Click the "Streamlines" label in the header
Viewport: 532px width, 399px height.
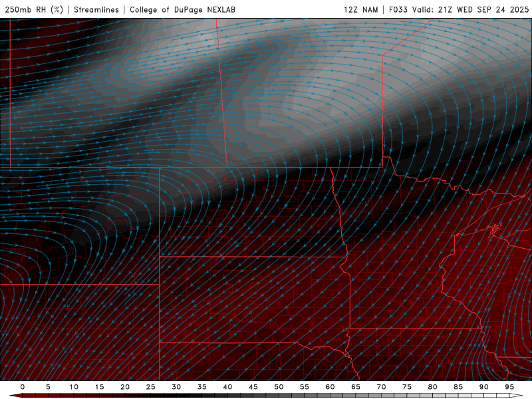pos(96,9)
